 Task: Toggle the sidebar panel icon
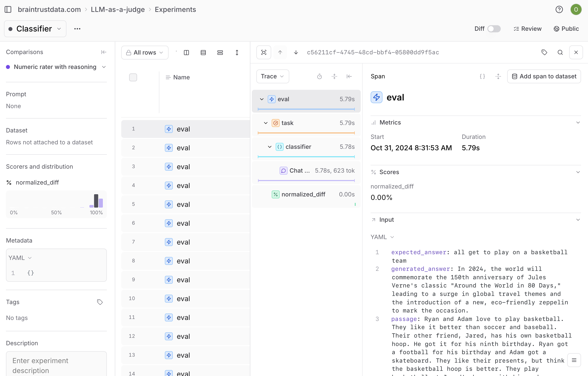coord(8,9)
